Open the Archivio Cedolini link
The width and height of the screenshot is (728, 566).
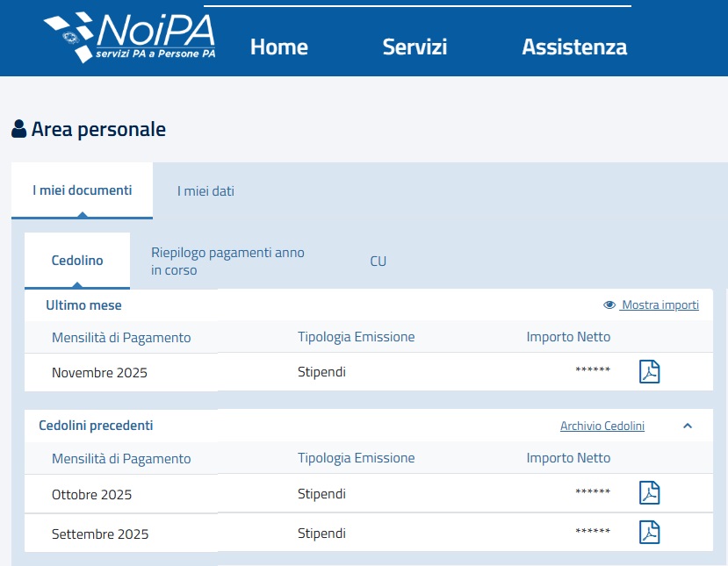602,426
